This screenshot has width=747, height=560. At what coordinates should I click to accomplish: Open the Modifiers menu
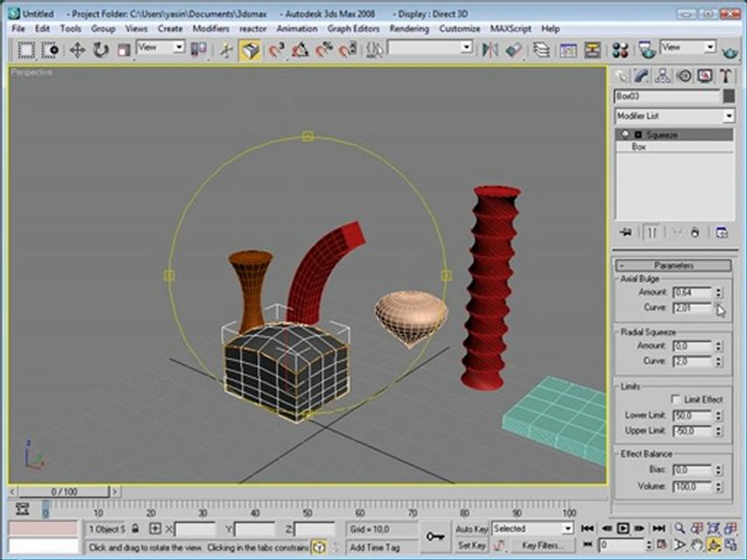(x=211, y=29)
